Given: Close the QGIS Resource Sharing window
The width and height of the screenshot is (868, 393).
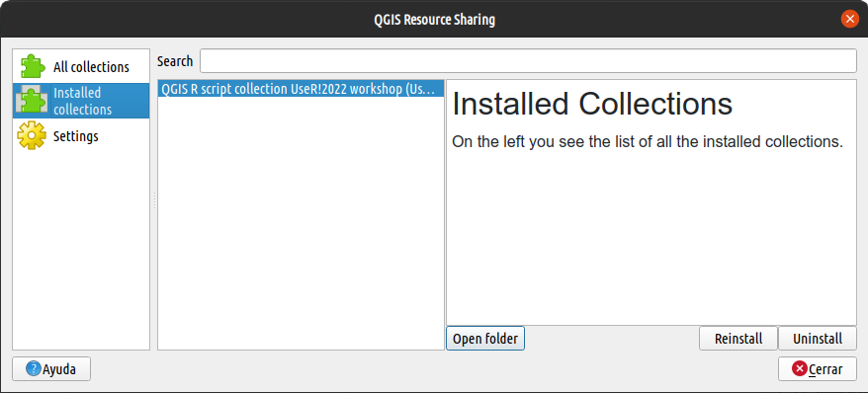Looking at the screenshot, I should pos(850,19).
